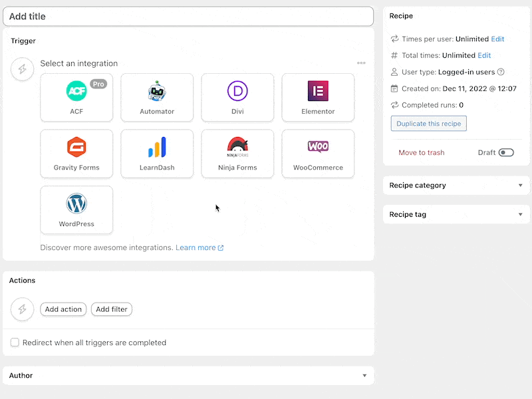Click the Trigger lightning bolt icon

[x=22, y=69]
